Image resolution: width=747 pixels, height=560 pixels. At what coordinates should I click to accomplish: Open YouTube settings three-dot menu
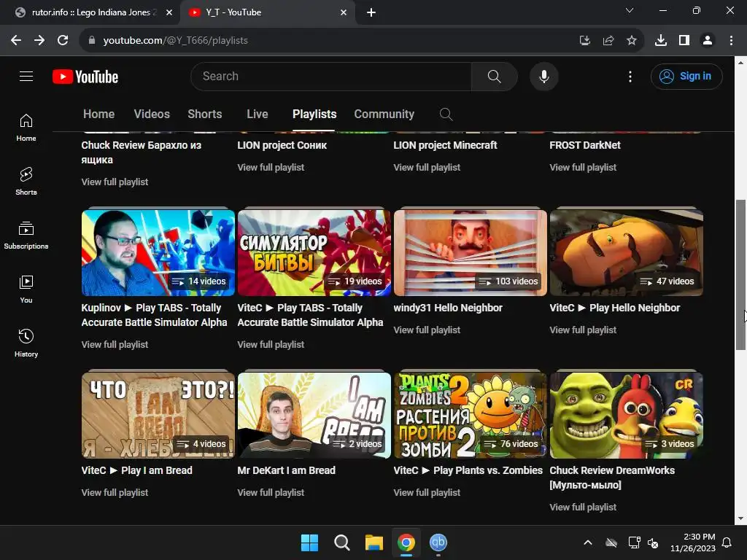click(630, 76)
